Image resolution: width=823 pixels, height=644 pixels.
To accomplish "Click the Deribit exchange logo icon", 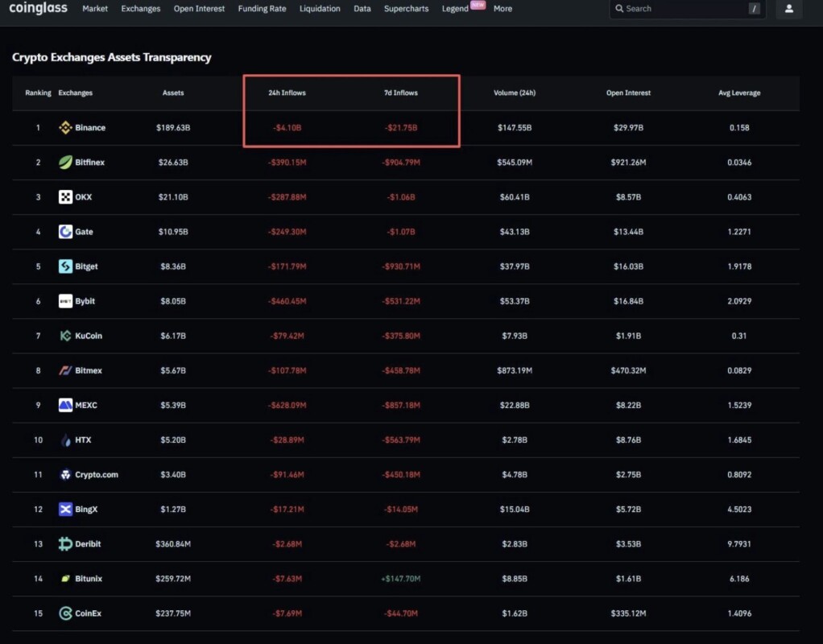I will [x=65, y=544].
